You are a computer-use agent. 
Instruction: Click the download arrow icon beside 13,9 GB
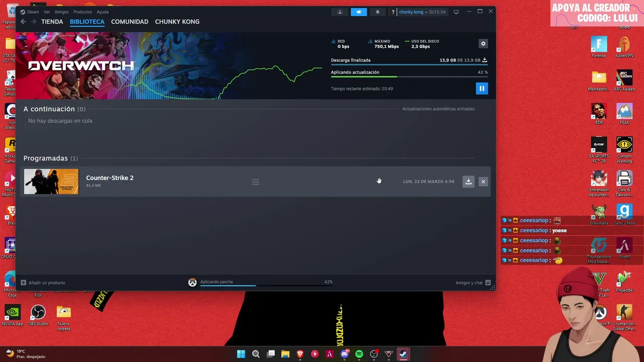tap(485, 60)
